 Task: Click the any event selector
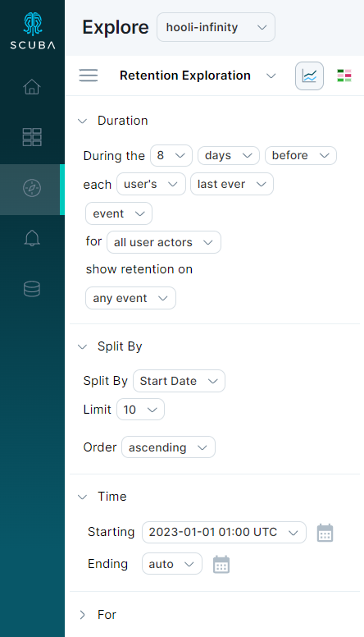pyautogui.click(x=130, y=298)
